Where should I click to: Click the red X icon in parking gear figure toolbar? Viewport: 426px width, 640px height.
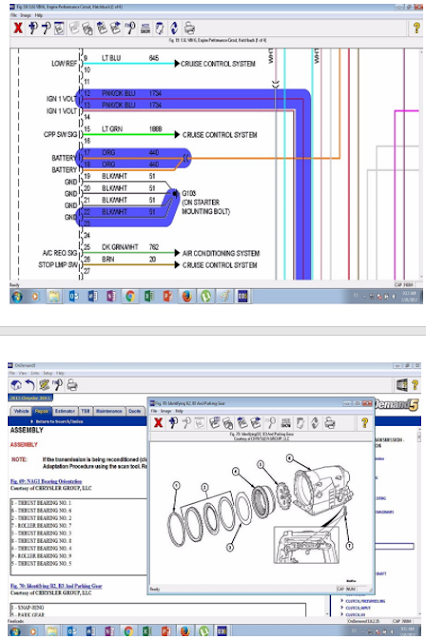158,423
